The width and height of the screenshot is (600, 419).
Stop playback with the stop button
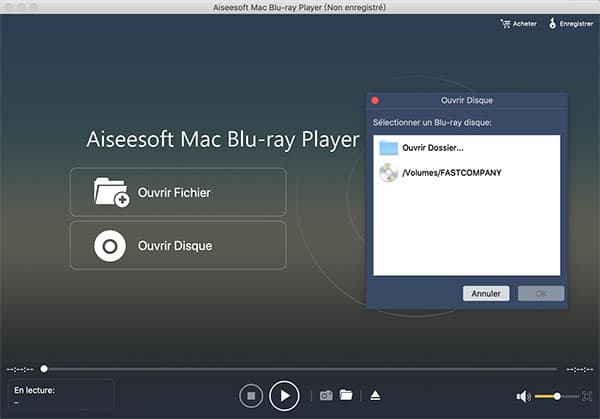coord(251,396)
